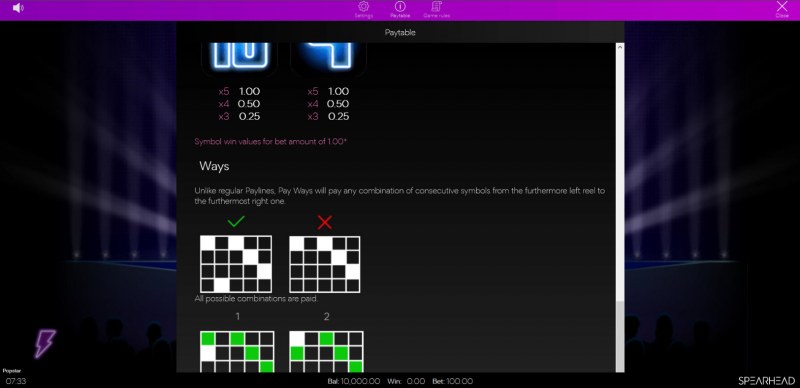Click the Win value 0.00
800x388 pixels.
click(416, 381)
